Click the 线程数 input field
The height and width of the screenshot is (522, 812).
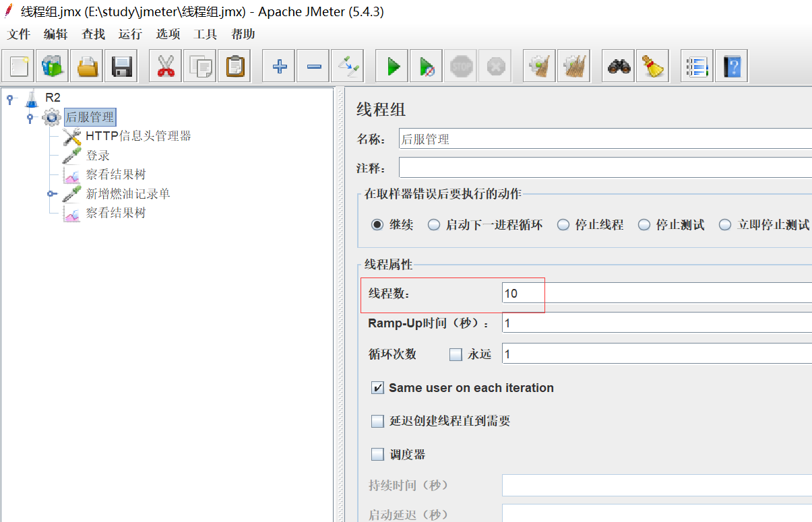tap(657, 293)
